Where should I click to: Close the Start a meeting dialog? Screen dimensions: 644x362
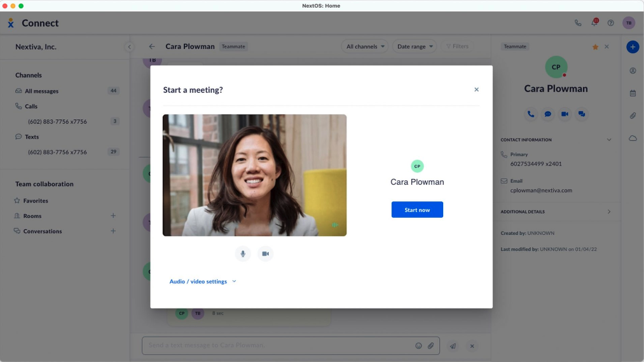(476, 90)
